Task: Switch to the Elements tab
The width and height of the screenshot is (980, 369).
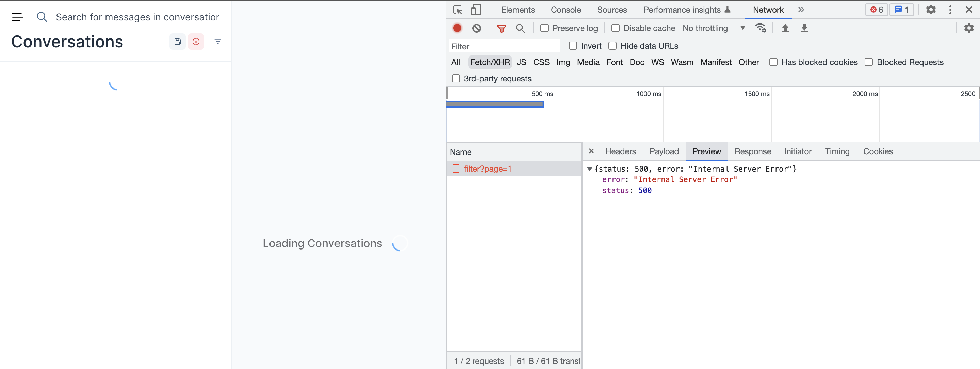Action: click(x=518, y=10)
